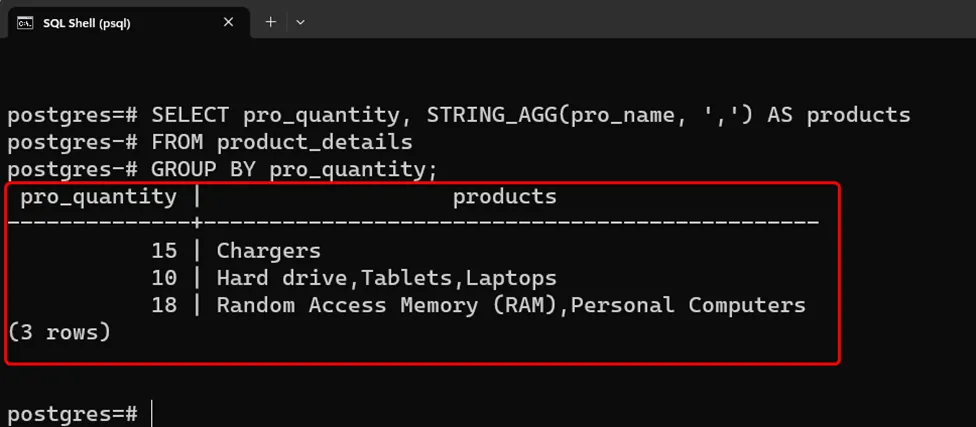This screenshot has height=427, width=976.
Task: Click the 'Hard drive,Tablets,Laptops' result row
Action: click(386, 278)
